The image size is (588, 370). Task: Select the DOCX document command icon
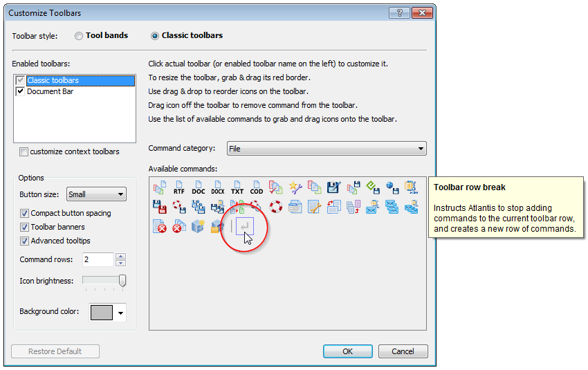pyautogui.click(x=217, y=187)
